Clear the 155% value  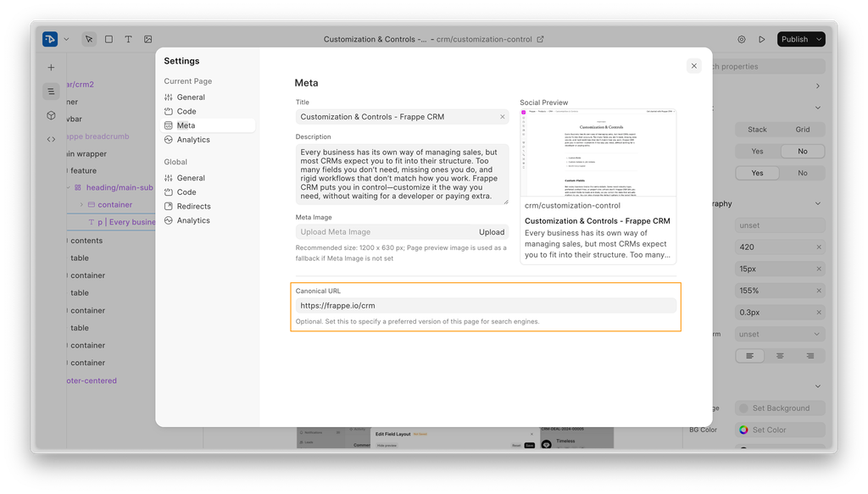[819, 291]
